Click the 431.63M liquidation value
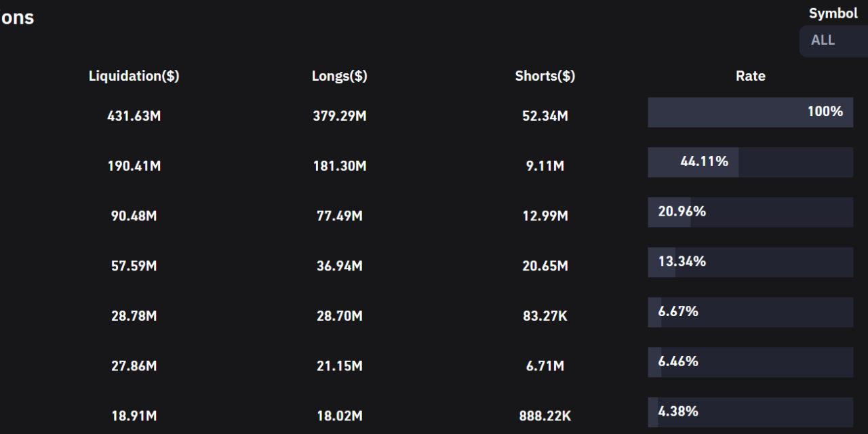 pos(134,116)
